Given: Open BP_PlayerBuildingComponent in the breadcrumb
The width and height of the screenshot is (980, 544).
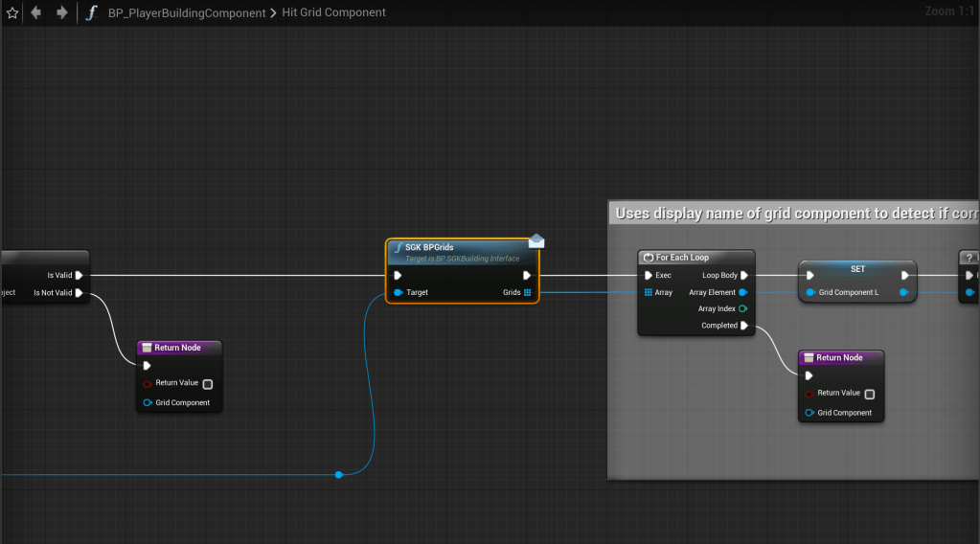Looking at the screenshot, I should 185,12.
